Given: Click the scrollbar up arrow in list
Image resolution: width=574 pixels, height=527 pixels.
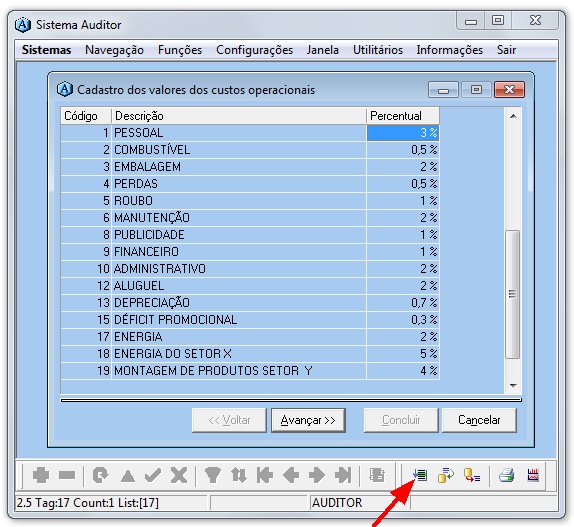Looking at the screenshot, I should tap(513, 116).
